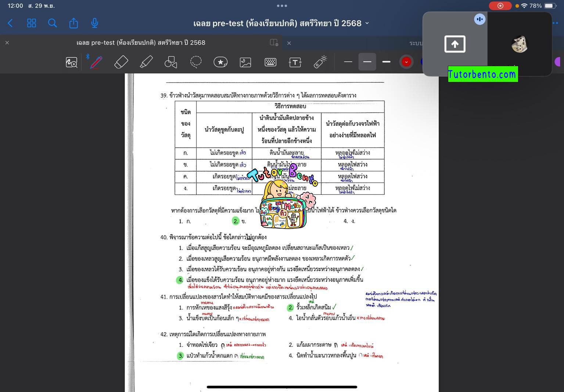Select the red ink color swatch
The height and width of the screenshot is (392, 564).
tap(406, 62)
